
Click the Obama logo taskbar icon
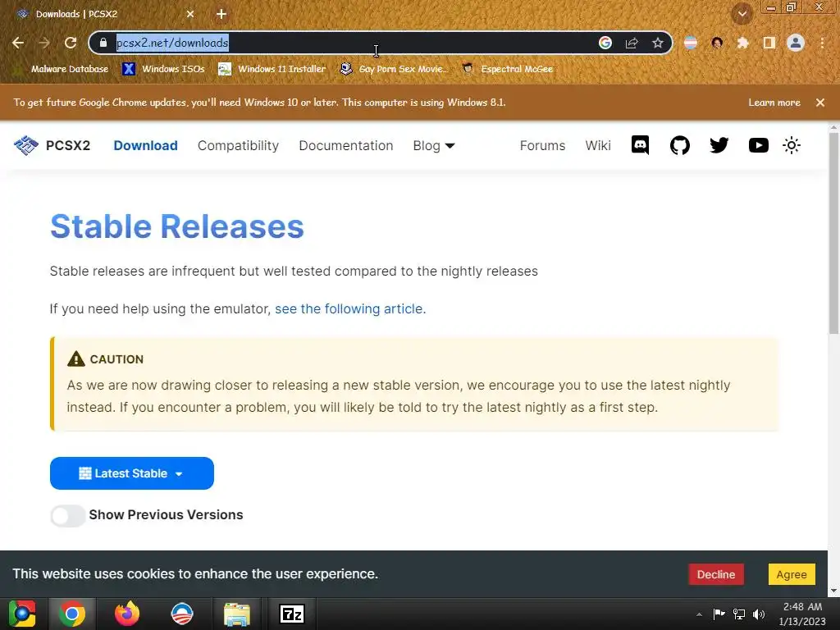(x=182, y=614)
